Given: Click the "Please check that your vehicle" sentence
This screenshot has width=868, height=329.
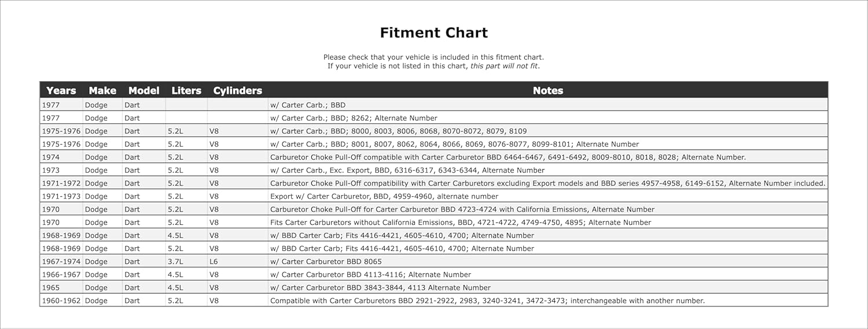Looking at the screenshot, I should 433,57.
